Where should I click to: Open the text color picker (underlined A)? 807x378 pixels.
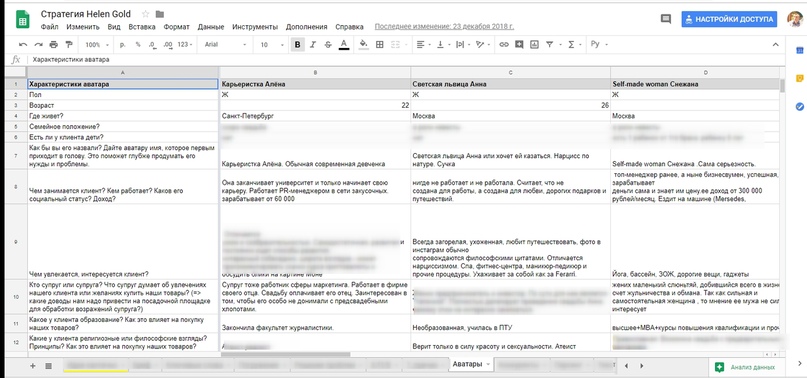344,45
